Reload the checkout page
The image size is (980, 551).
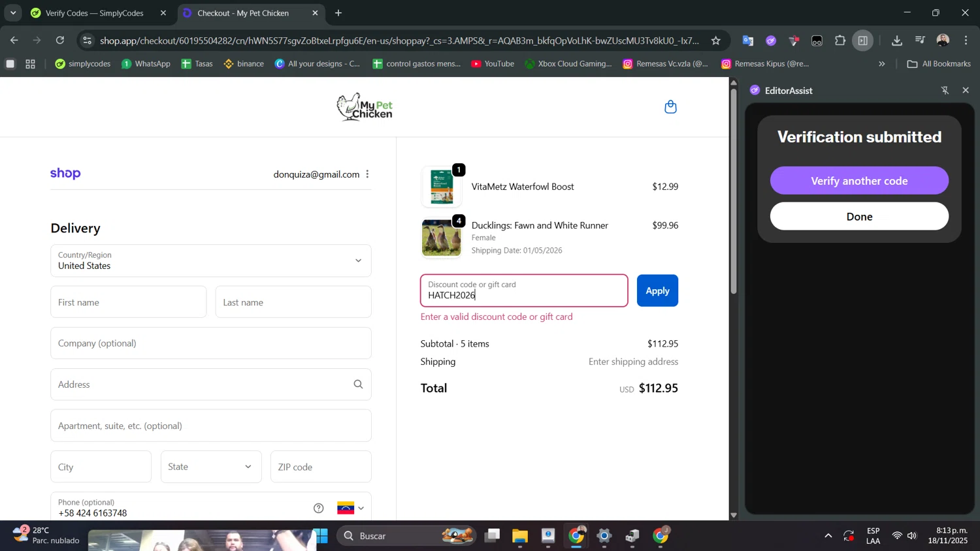pos(60,40)
